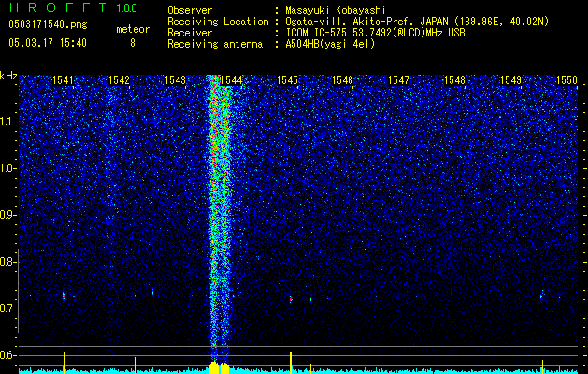
Task: Click the date stamp 05.03.17 15:40
Action: click(48, 43)
